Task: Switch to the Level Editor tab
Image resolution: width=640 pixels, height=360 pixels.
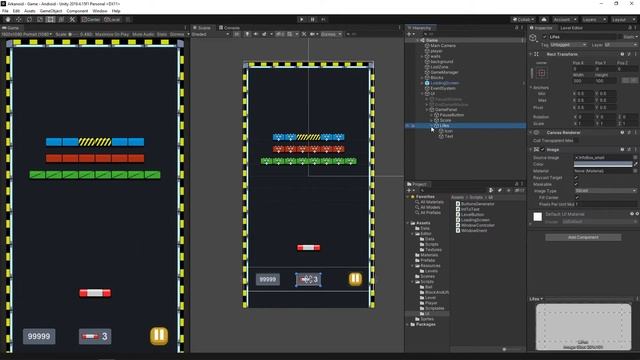Action: point(571,28)
